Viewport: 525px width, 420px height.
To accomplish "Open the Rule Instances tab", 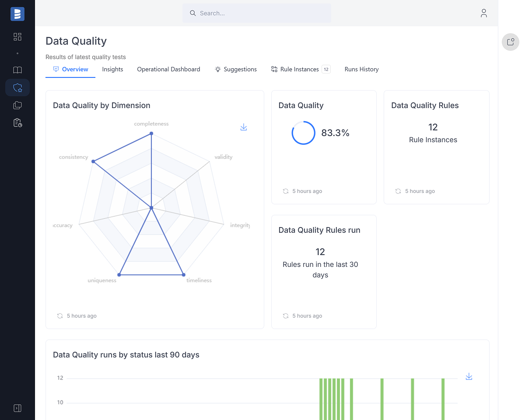I will point(300,69).
